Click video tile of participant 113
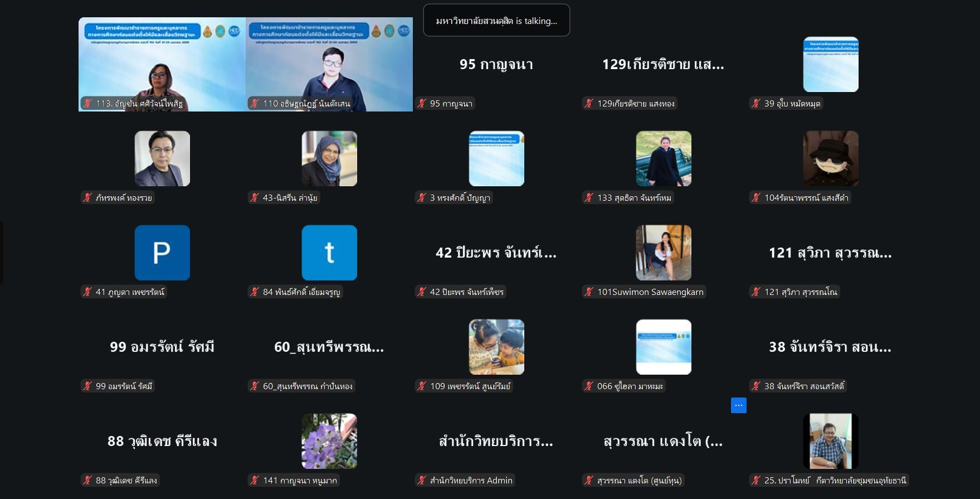The image size is (980, 499). [162, 64]
